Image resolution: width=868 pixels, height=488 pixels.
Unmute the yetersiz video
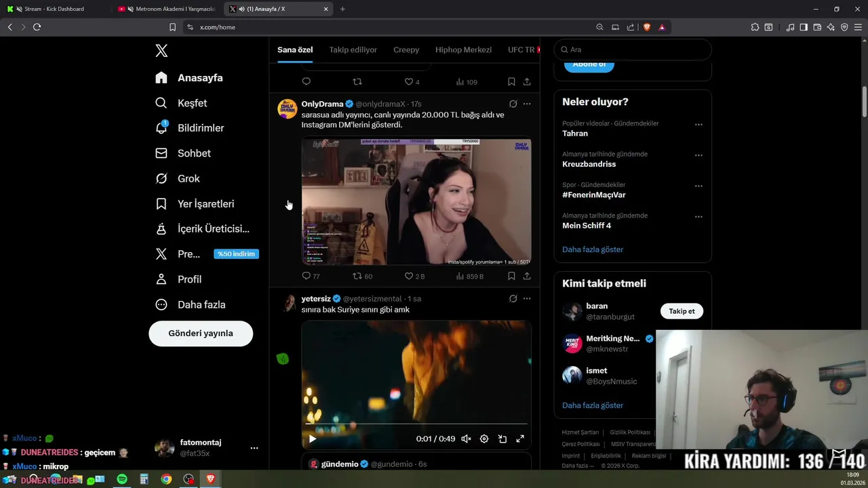coord(466,439)
